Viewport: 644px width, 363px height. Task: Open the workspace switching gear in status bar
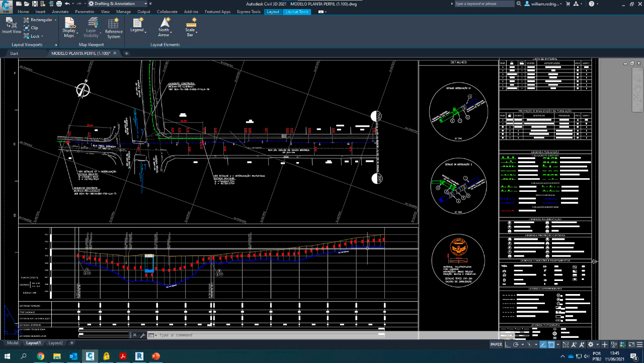coord(591,344)
